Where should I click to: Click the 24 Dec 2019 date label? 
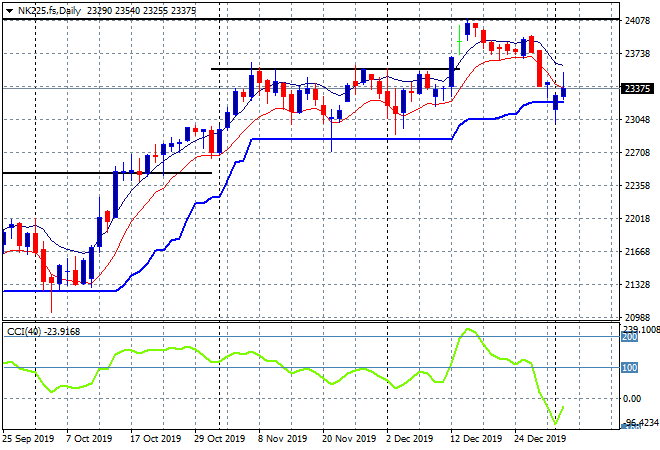(540, 439)
